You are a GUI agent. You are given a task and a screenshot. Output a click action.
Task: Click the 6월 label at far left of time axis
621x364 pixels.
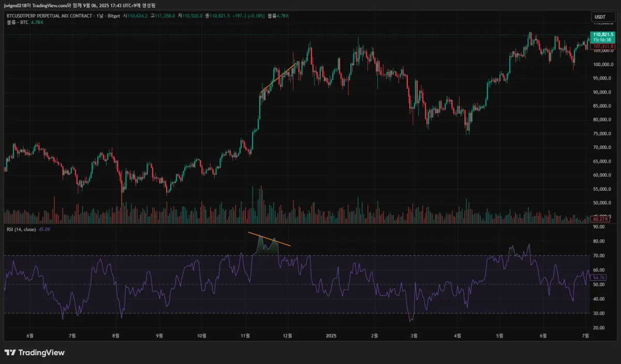[x=31, y=336]
